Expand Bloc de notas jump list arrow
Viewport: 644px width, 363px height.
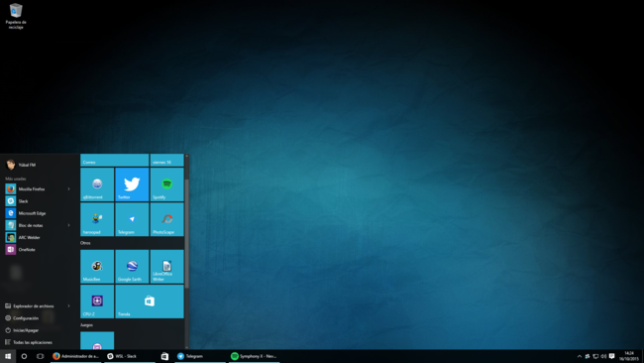click(x=69, y=225)
